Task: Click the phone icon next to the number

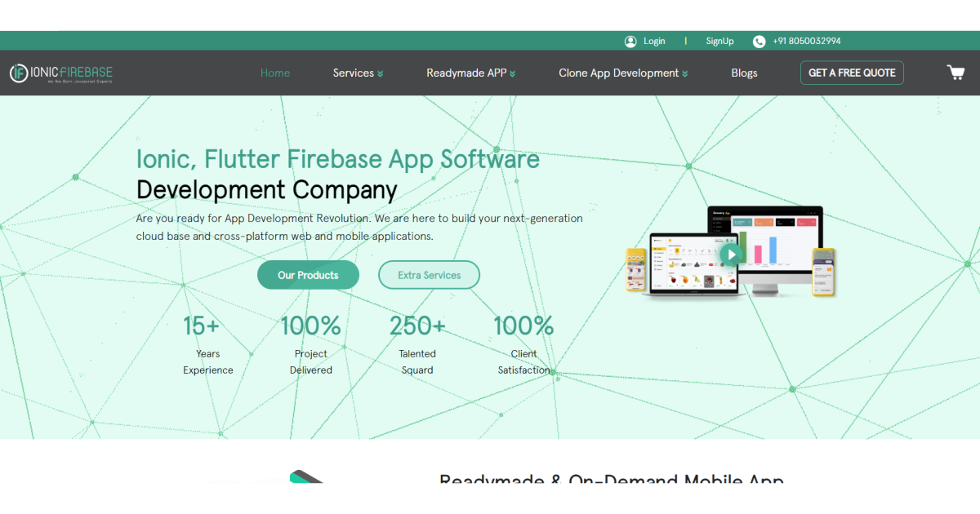Action: (x=759, y=41)
